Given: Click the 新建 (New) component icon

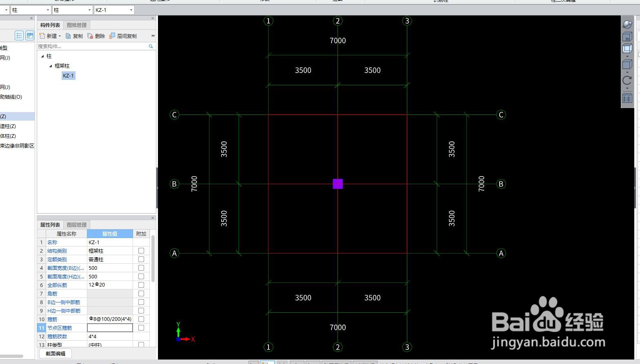Looking at the screenshot, I should pyautogui.click(x=42, y=36).
